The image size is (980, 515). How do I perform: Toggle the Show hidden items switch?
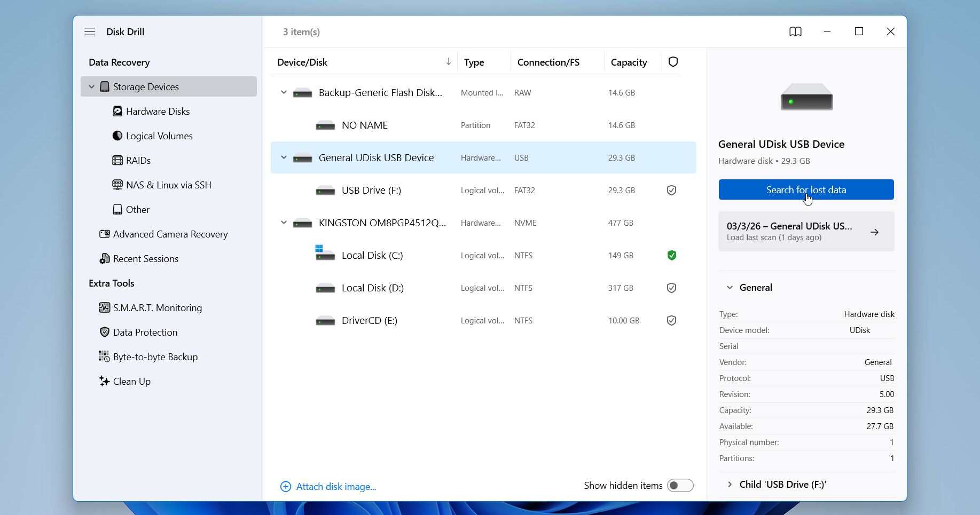click(x=680, y=486)
